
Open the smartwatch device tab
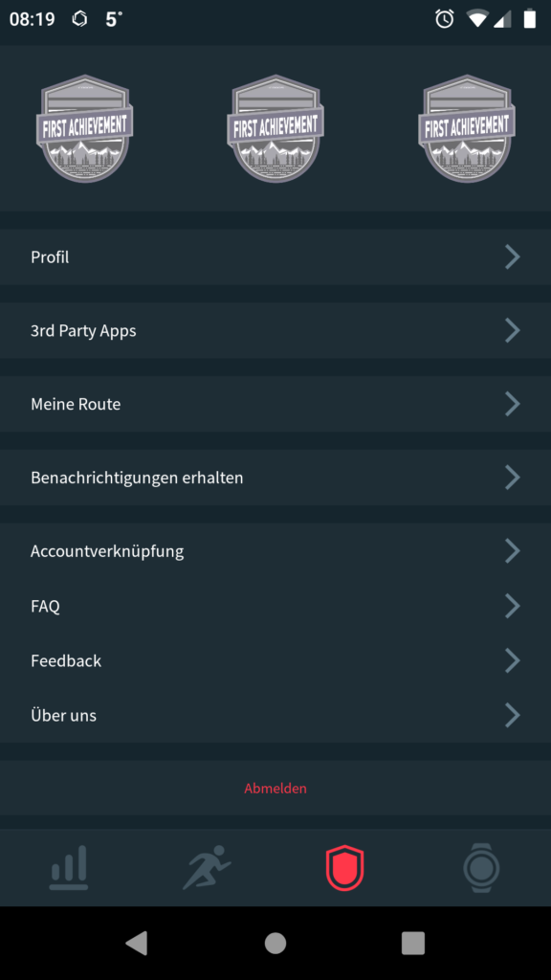[x=482, y=867]
